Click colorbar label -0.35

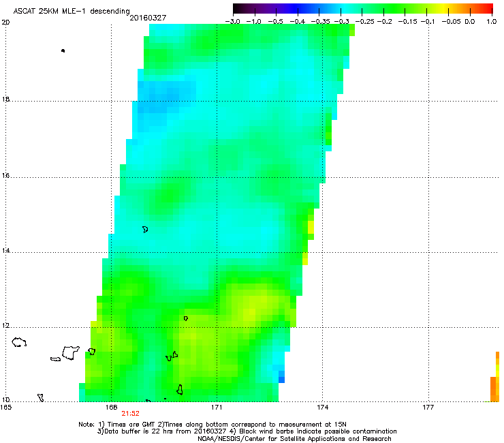click(x=321, y=22)
